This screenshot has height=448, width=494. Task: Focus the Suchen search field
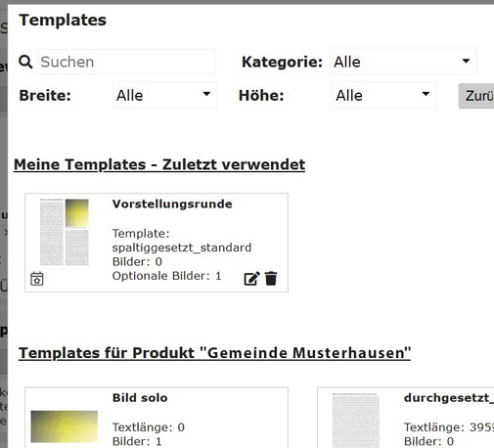126,62
